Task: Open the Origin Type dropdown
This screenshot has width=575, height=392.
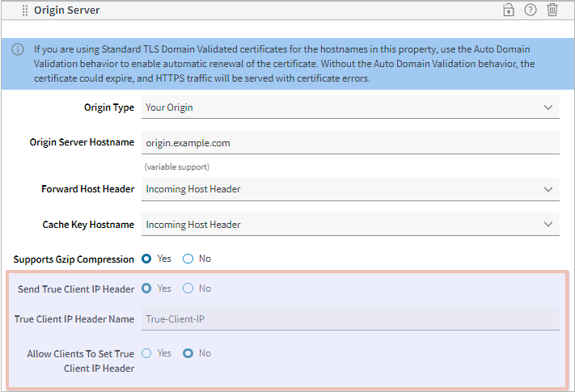Action: (x=350, y=107)
